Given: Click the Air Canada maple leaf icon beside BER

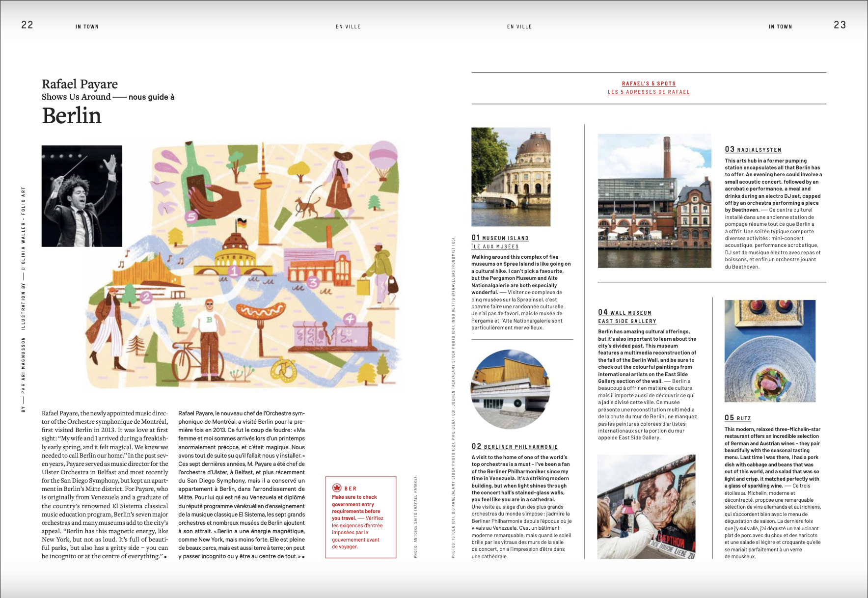Looking at the screenshot, I should click(x=337, y=488).
